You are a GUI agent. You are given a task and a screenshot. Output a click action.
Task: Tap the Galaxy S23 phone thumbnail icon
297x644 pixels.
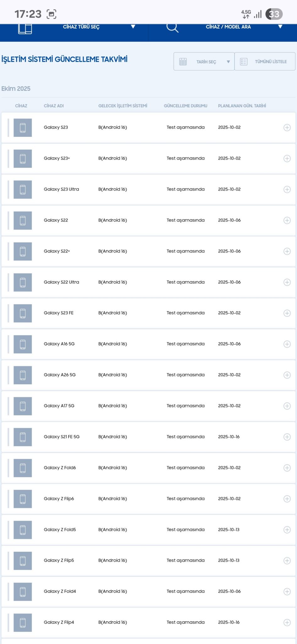pyautogui.click(x=23, y=128)
